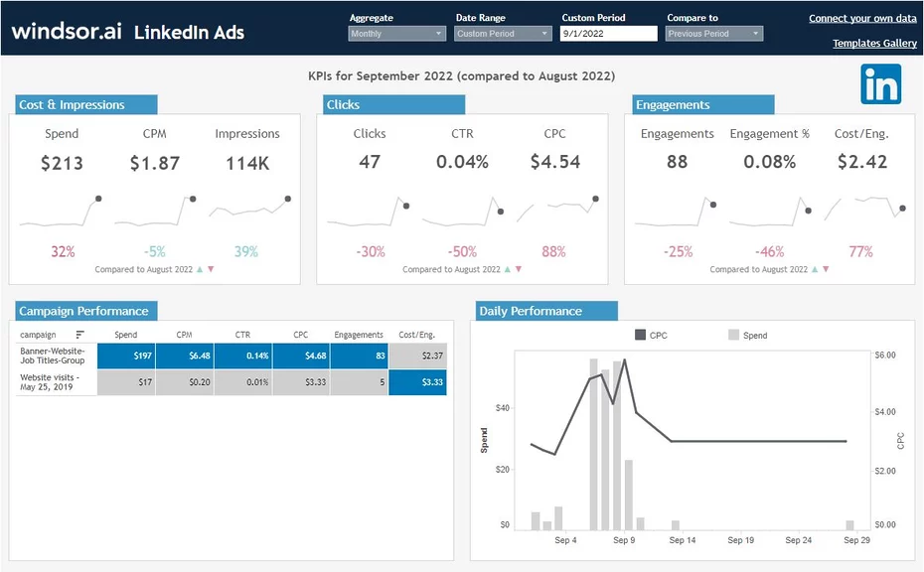Select the Engagements section header

point(703,104)
